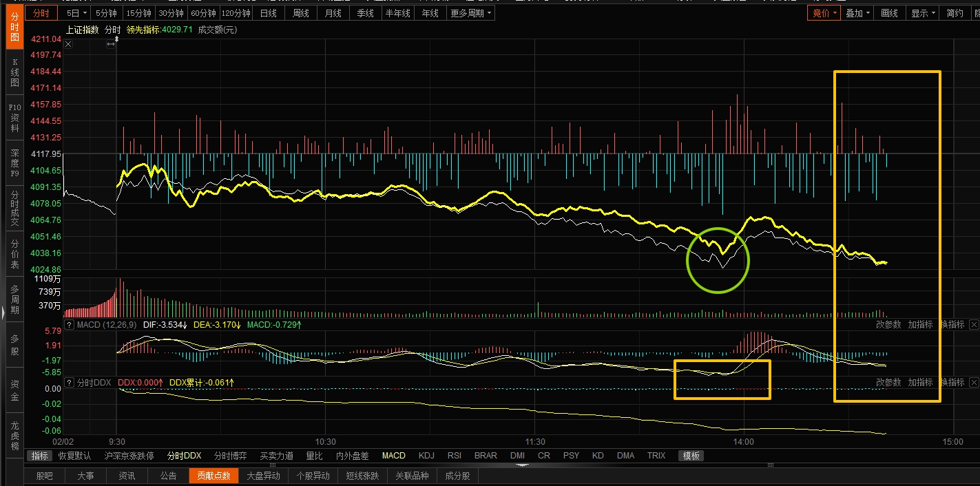Click the MACD panel help question-mark icon
Viewport: 980px width, 486px height.
(69, 324)
